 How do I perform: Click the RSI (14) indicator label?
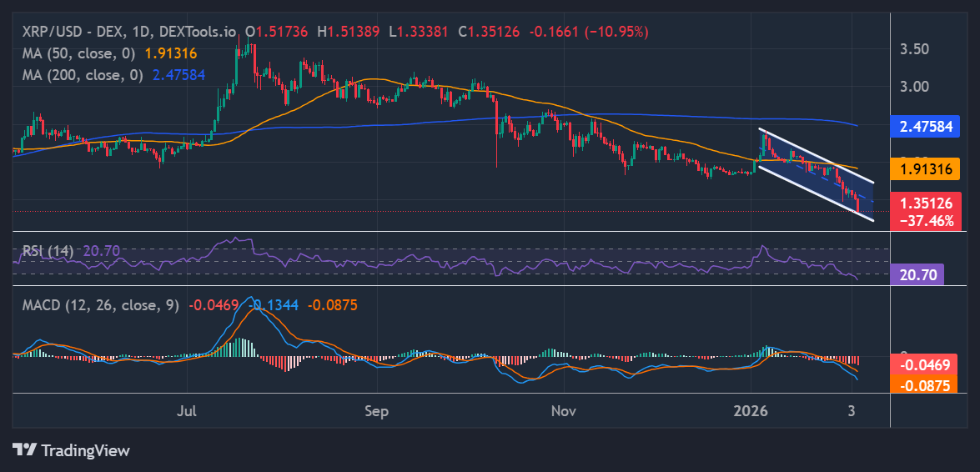48,250
